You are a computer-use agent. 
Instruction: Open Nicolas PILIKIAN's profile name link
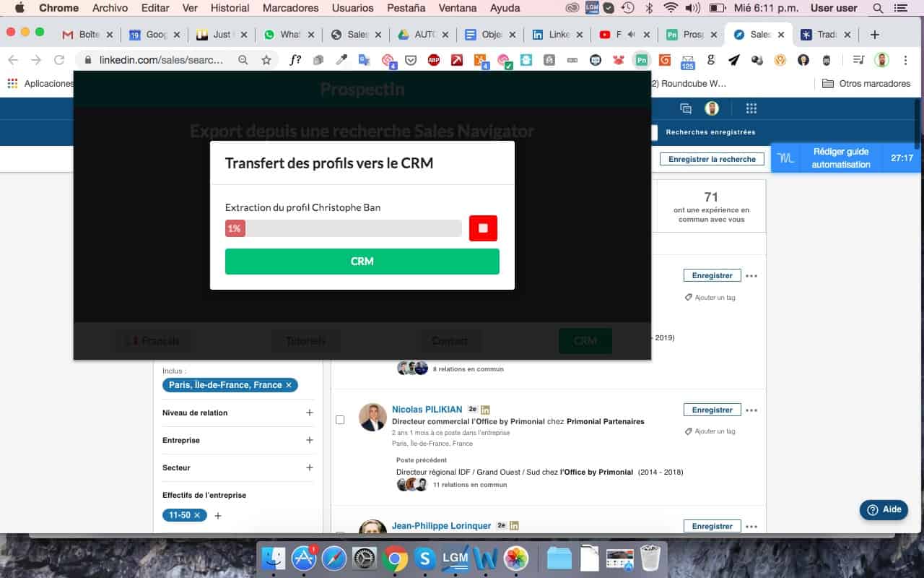[427, 410]
